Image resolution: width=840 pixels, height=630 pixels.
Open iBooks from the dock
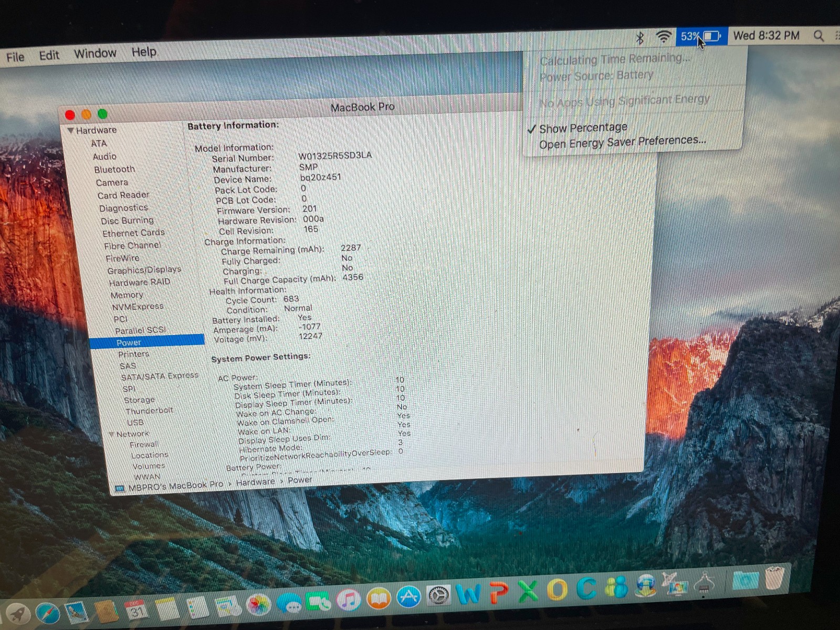tap(379, 598)
